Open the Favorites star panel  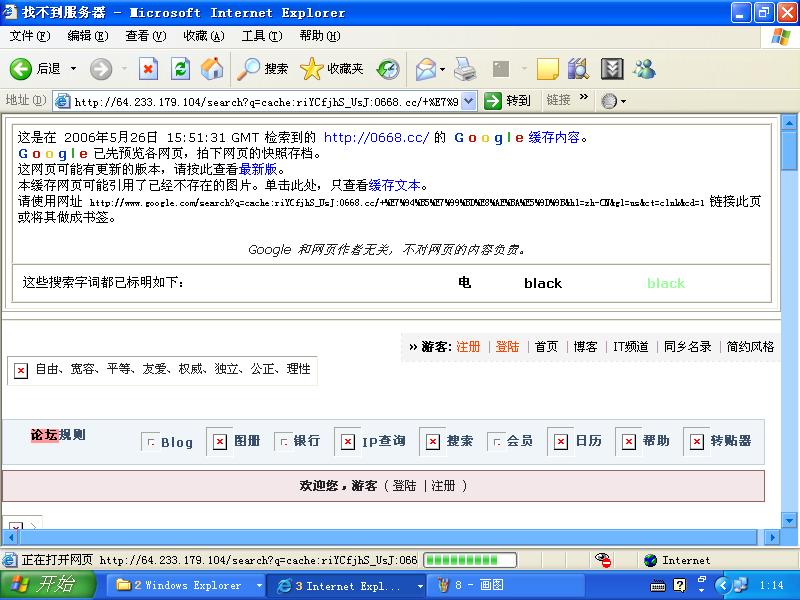point(332,69)
